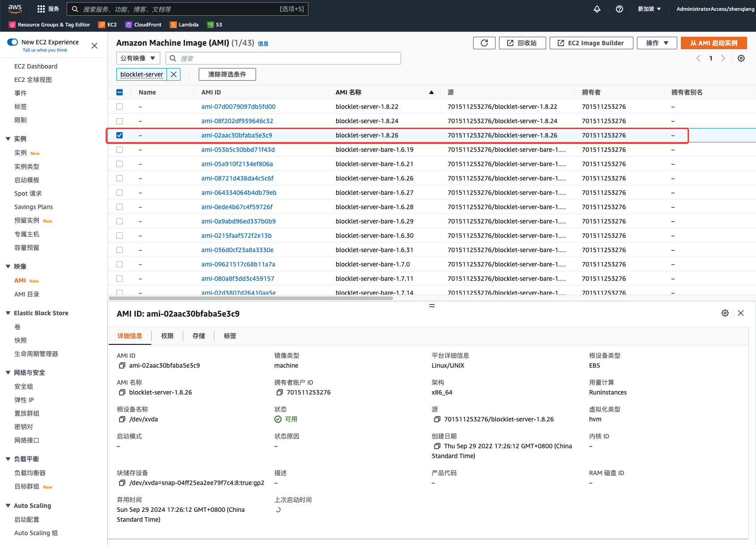This screenshot has width=756, height=545.
Task: Open EC2 Dashboard in sidebar
Action: pos(36,66)
